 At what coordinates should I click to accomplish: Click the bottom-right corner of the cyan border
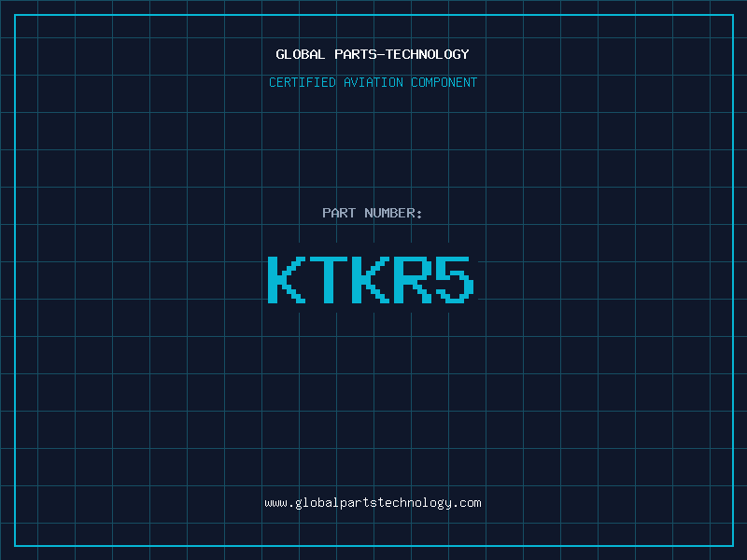click(733, 546)
